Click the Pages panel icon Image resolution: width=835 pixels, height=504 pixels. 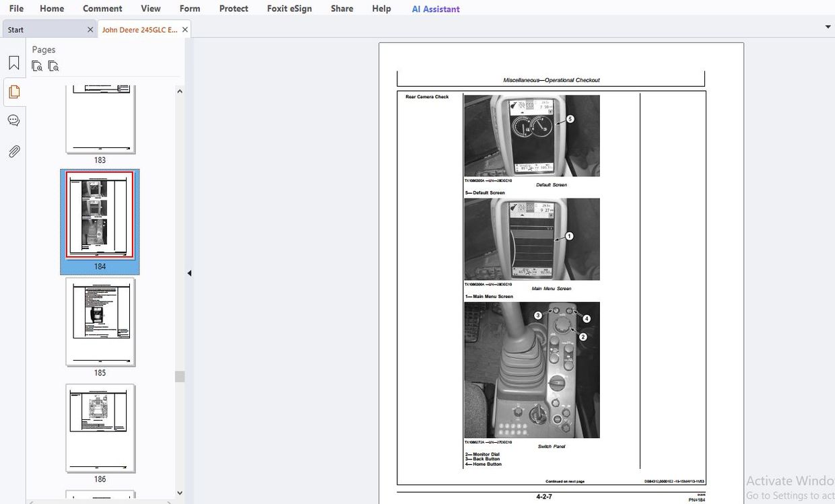click(13, 92)
